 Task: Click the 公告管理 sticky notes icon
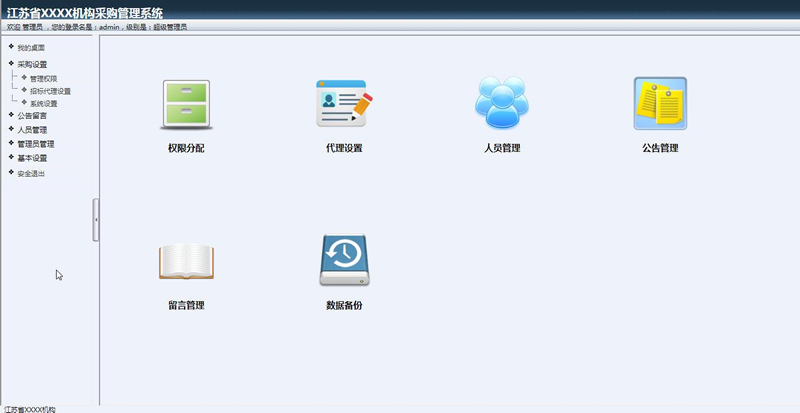tap(660, 103)
